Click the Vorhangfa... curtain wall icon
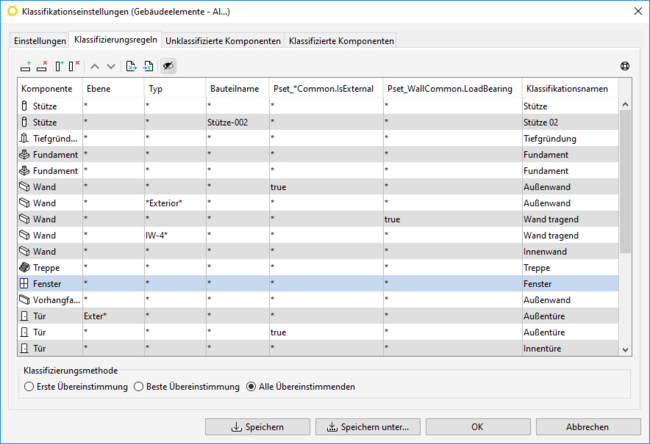 pyautogui.click(x=24, y=300)
